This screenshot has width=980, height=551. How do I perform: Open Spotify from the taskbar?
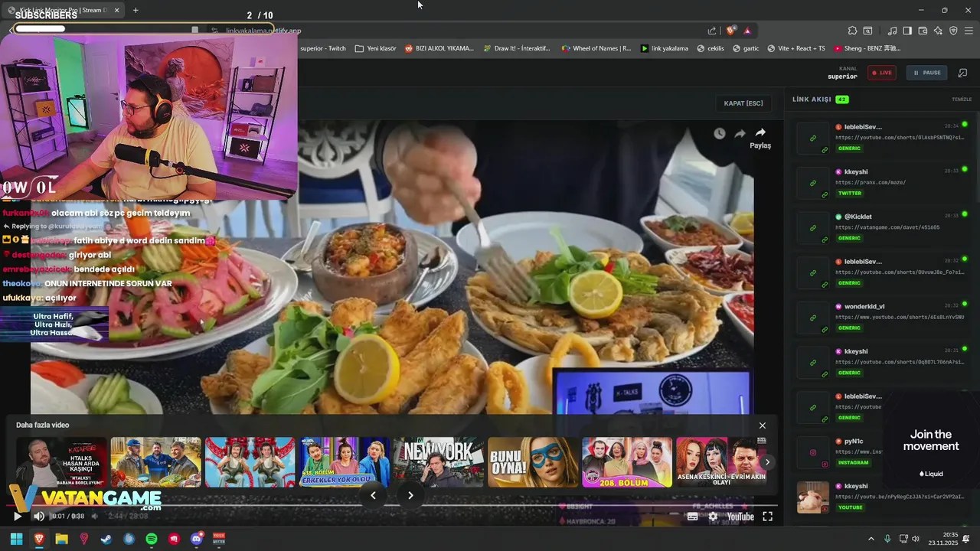coord(152,539)
